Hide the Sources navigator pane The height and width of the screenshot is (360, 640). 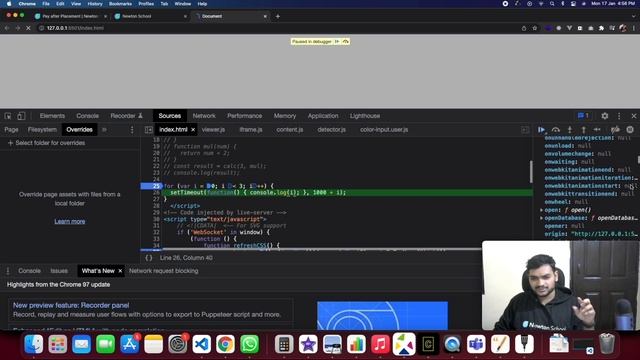[x=149, y=130]
